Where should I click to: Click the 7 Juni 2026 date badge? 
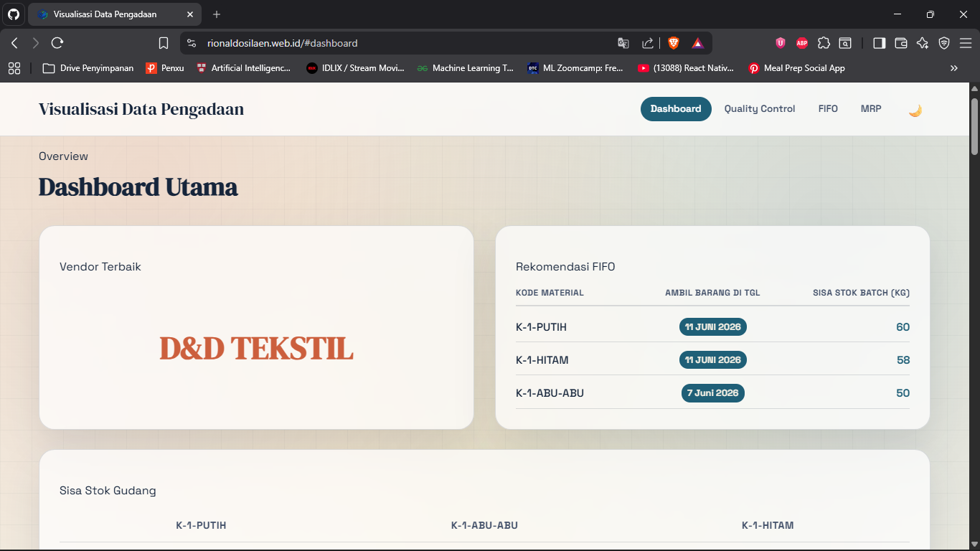click(713, 393)
